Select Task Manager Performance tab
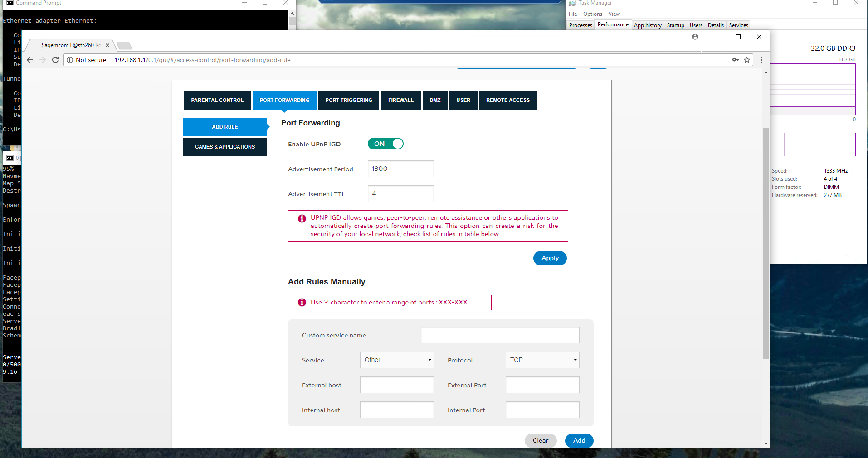Screen dimensions: 868x458 (613, 24)
